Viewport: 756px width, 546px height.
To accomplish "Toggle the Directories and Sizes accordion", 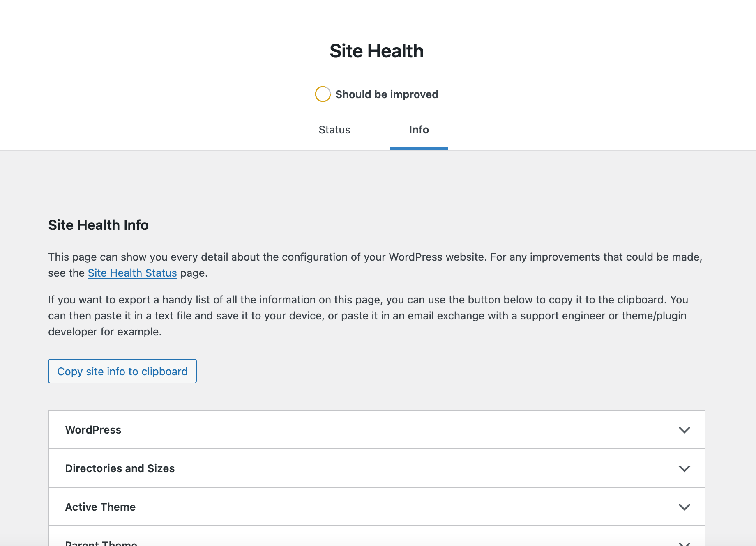I will (x=370, y=468).
